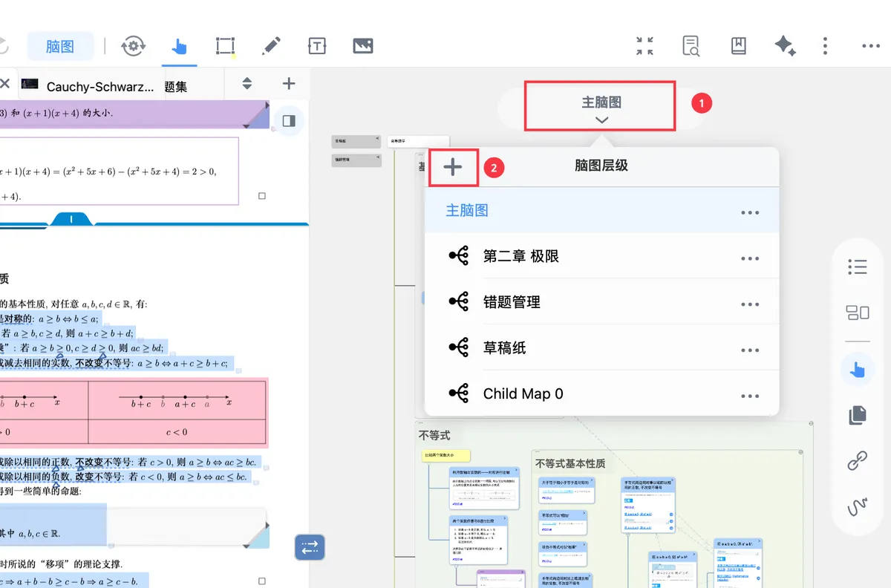Click the squiggle line icon in right sidebar

858,508
